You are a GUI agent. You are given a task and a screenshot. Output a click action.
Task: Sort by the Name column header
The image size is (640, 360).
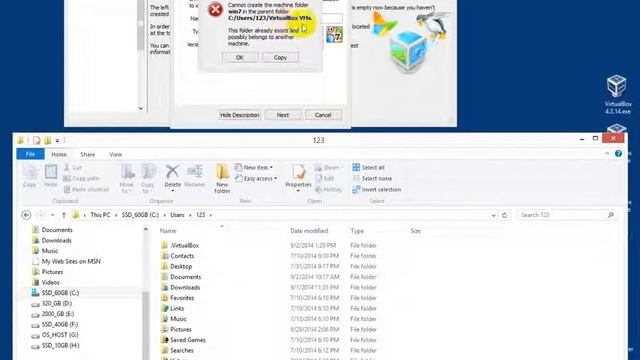(168, 231)
